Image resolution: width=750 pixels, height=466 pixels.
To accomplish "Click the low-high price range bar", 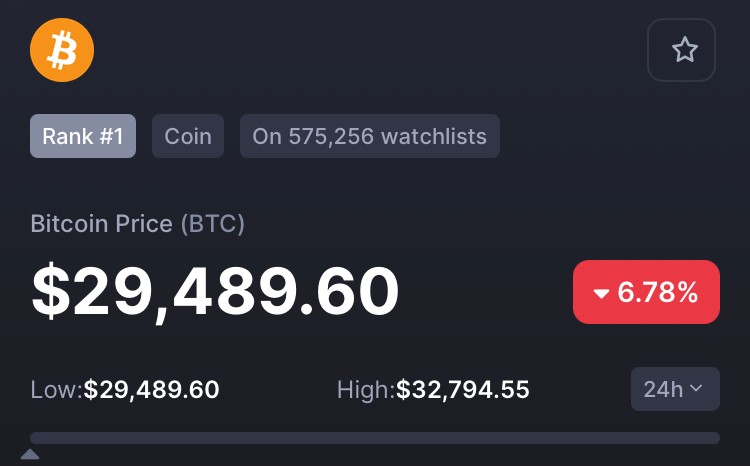I will 375,438.
